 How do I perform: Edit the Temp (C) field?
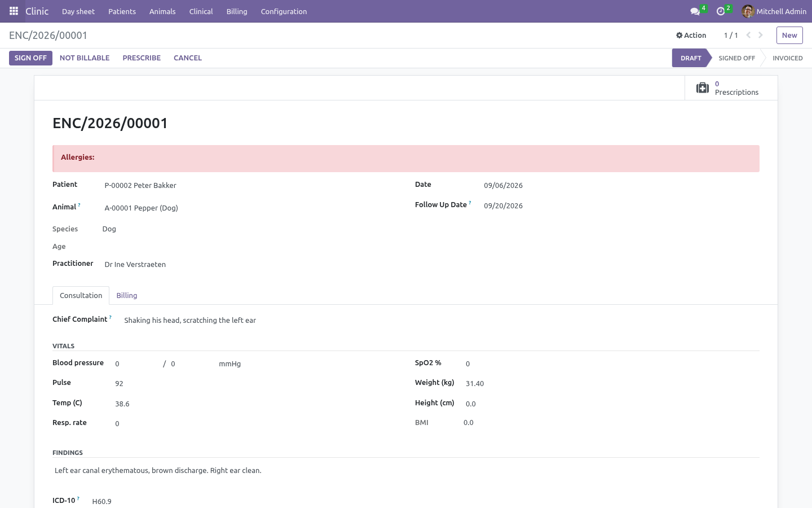coord(255,404)
